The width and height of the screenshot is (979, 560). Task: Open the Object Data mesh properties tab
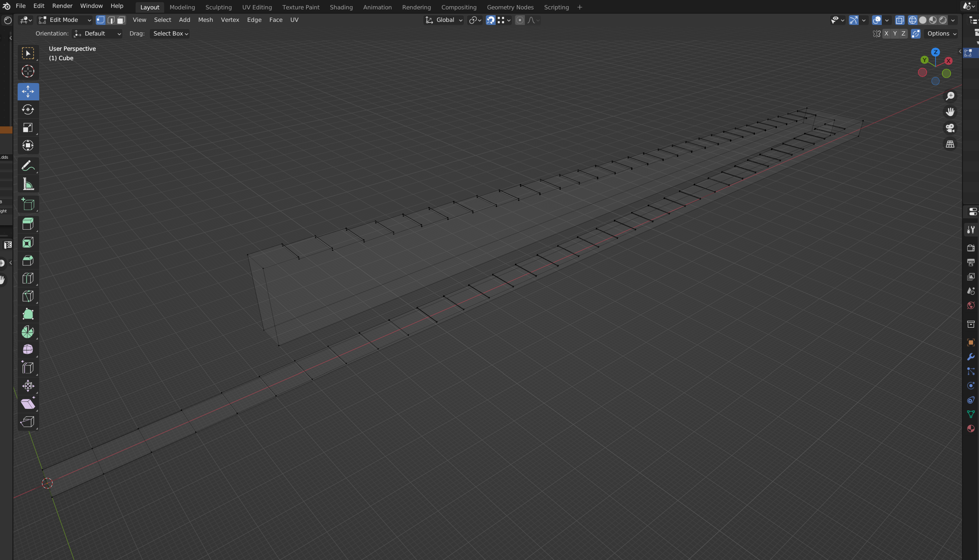[x=970, y=414]
